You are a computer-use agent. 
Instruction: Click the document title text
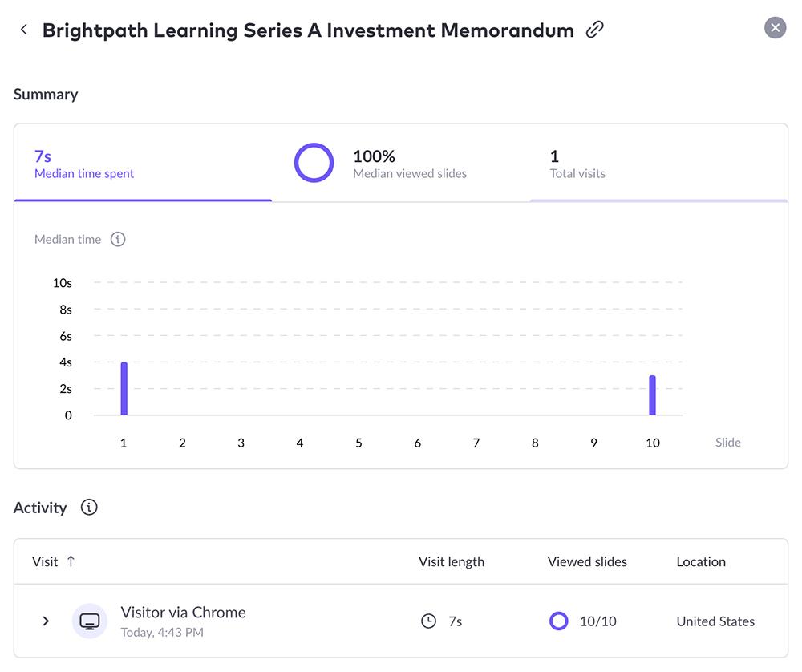308,30
